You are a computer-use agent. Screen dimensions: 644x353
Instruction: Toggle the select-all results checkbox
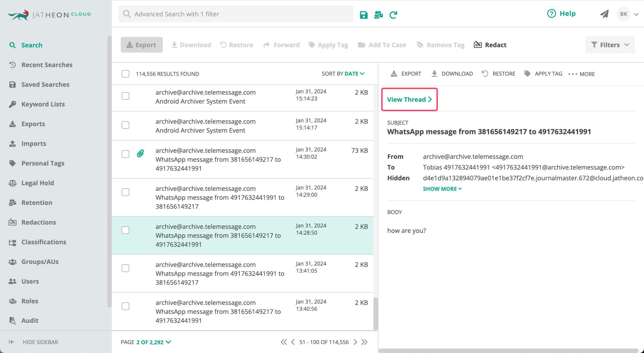tap(125, 74)
